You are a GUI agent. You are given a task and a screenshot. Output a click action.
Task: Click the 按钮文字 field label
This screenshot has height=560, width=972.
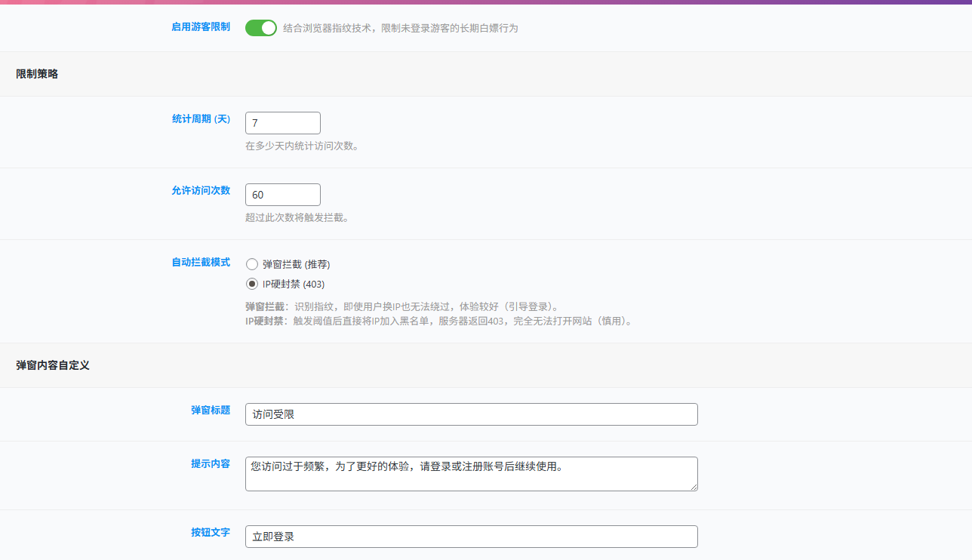point(211,533)
